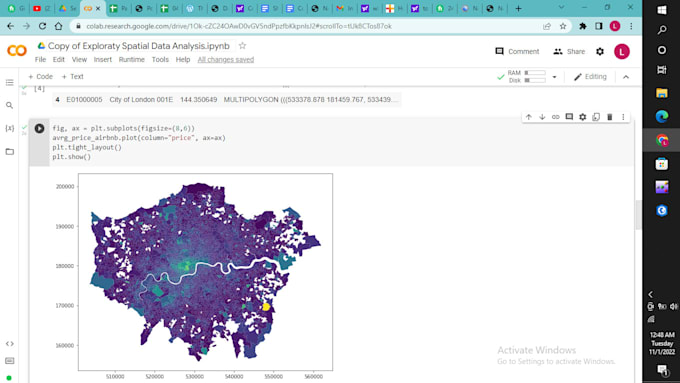Toggle browser side panel
The height and width of the screenshot is (383, 680).
599,26
